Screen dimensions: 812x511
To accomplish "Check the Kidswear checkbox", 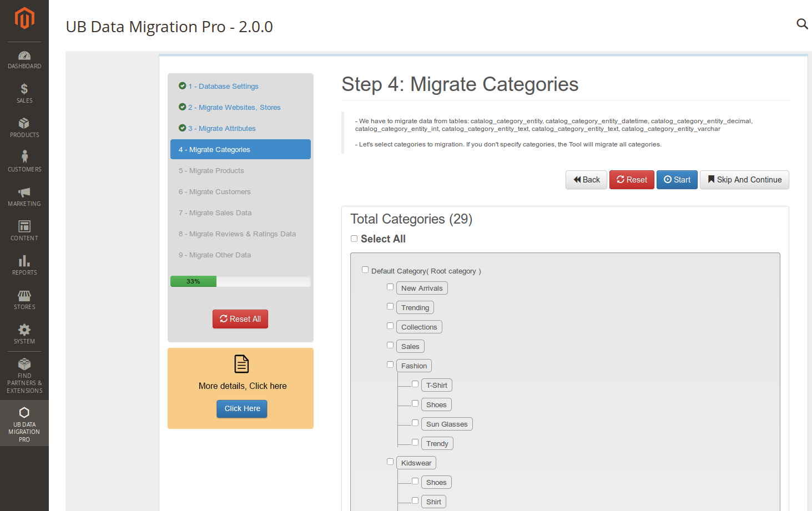I will pos(390,462).
